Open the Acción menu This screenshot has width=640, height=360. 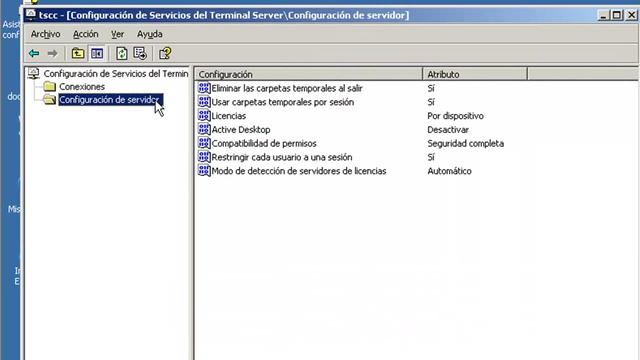coord(85,34)
